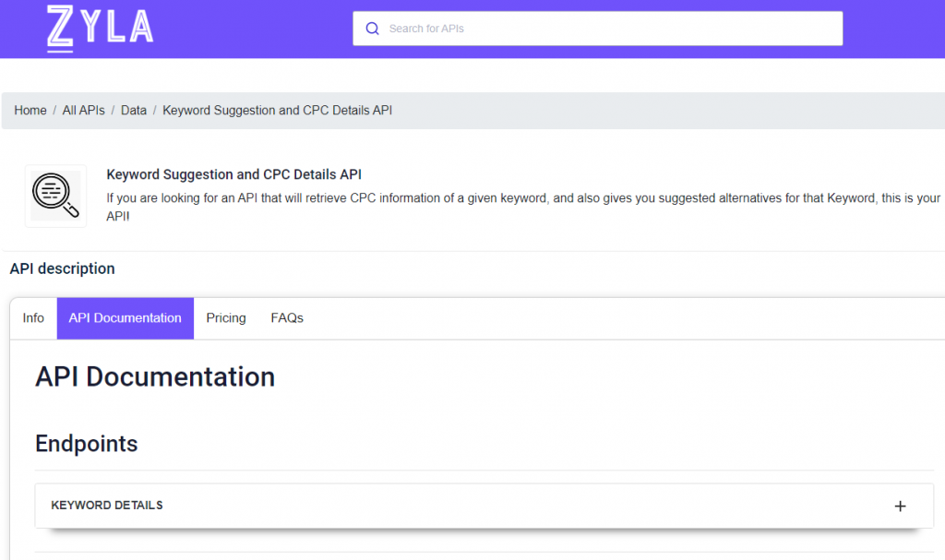Image resolution: width=945 pixels, height=560 pixels.
Task: Click the API description heading
Action: [x=63, y=269]
